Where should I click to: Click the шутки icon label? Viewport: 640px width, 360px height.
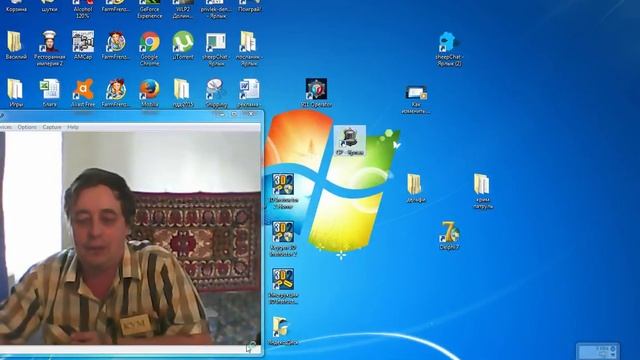tap(49, 9)
